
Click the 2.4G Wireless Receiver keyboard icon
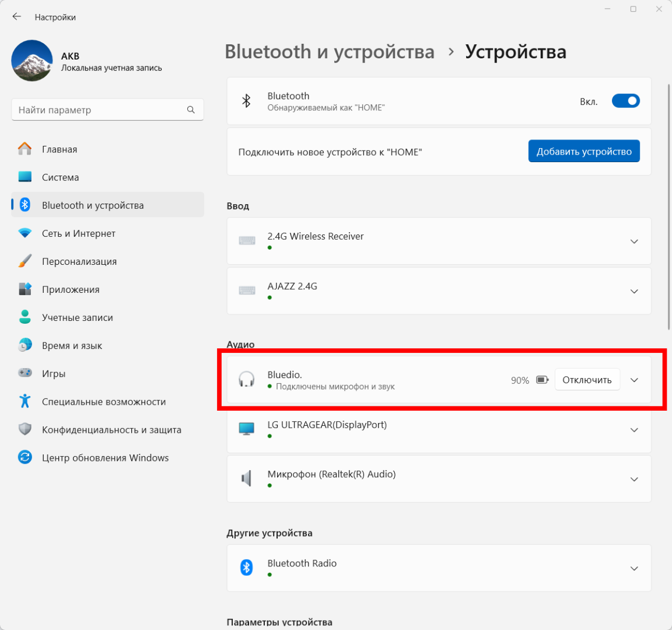click(247, 240)
